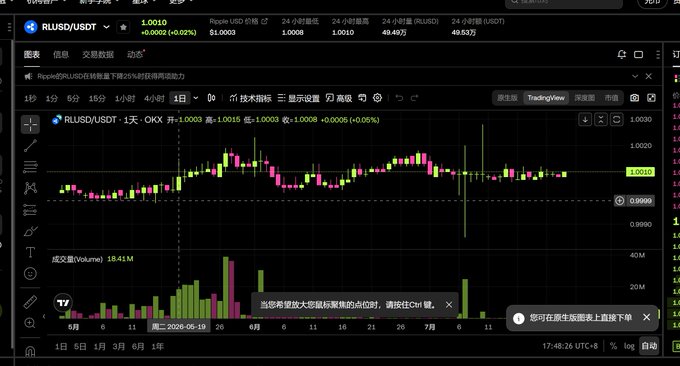Favorite RLUSD/USDT with the star icon

pos(123,27)
